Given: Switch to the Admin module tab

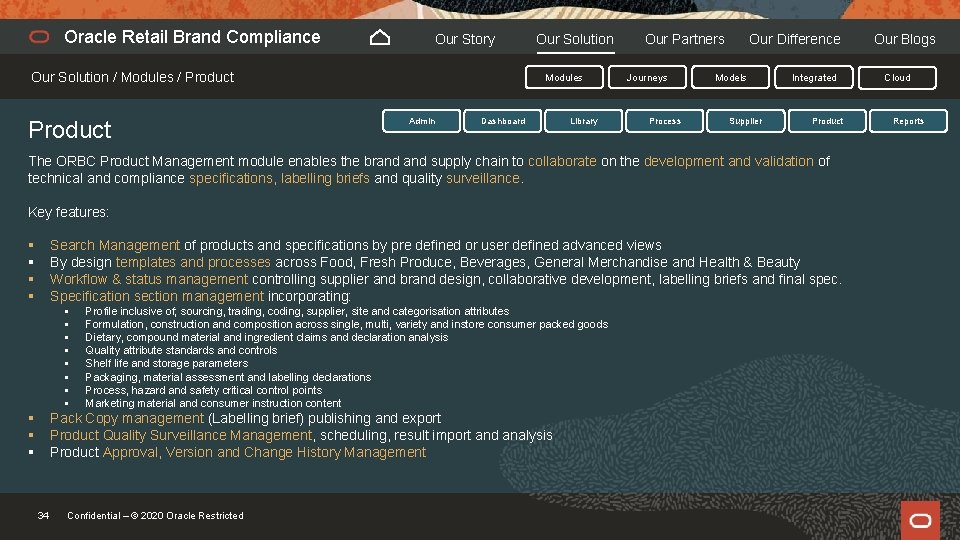Looking at the screenshot, I should [x=421, y=121].
